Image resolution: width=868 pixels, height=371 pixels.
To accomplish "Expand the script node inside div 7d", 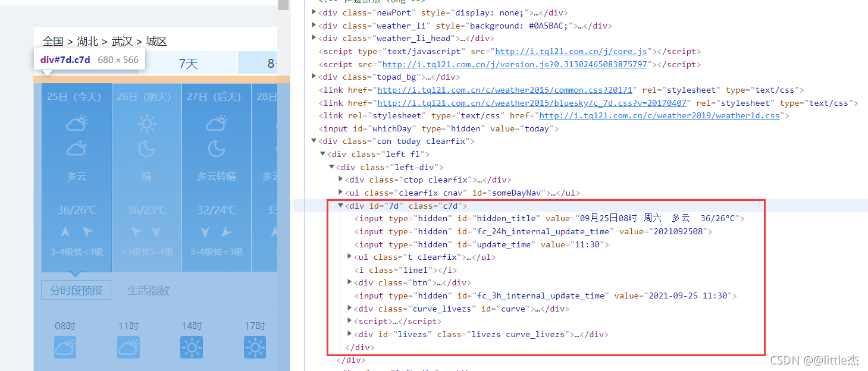I will (350, 321).
